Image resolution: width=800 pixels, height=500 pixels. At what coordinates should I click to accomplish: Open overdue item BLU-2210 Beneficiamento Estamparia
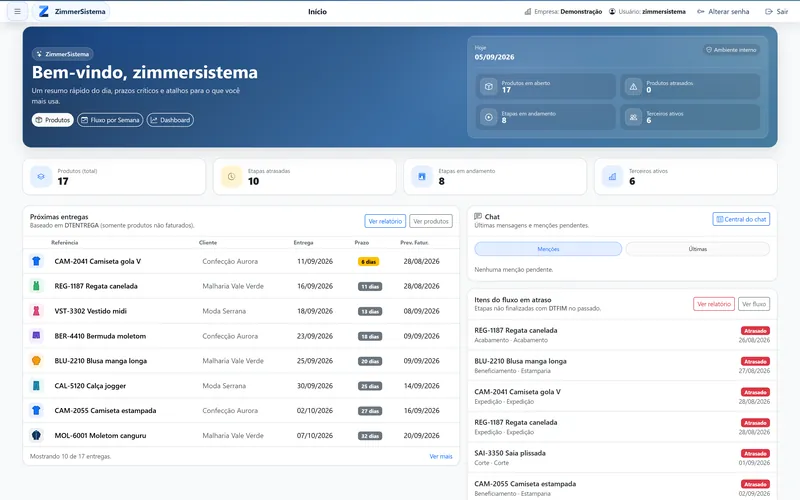pyautogui.click(x=622, y=365)
